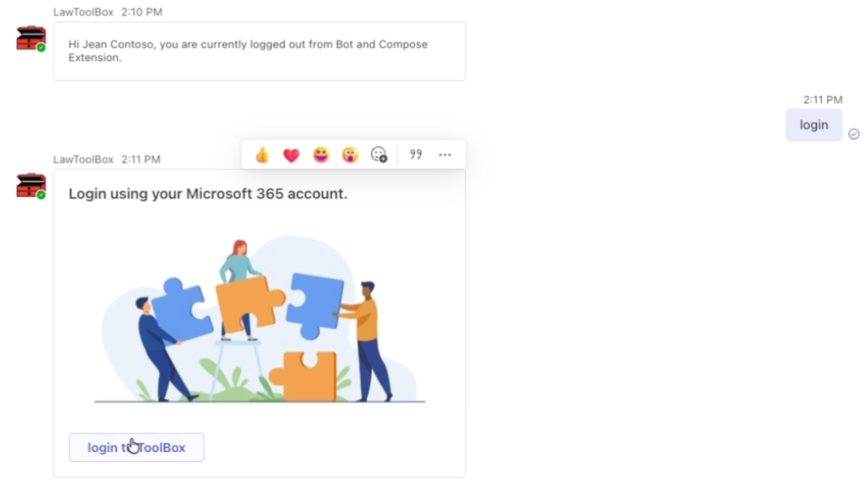868x488 pixels.
Task: Click the login to ToolBox button
Action: pos(136,447)
